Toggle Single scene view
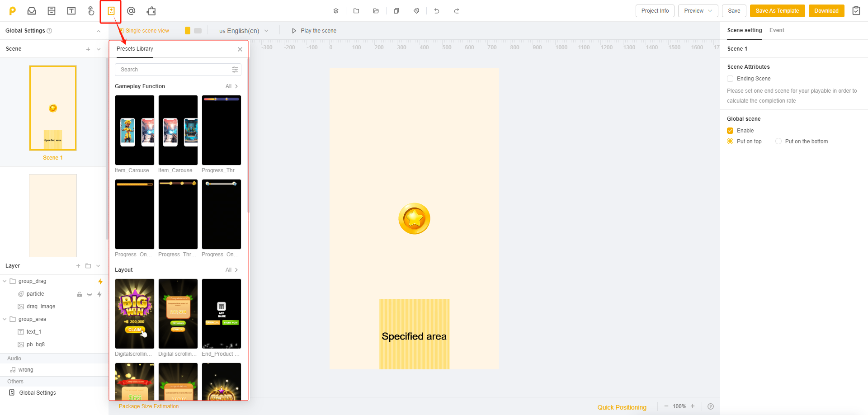The width and height of the screenshot is (868, 415). pyautogui.click(x=144, y=31)
